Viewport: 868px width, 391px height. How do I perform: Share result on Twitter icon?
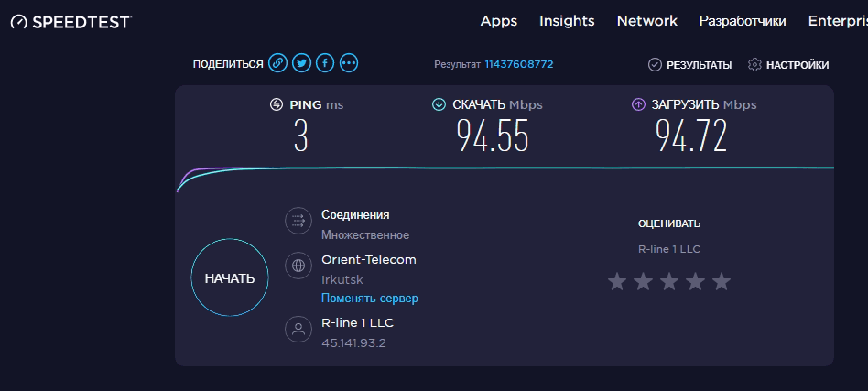301,63
